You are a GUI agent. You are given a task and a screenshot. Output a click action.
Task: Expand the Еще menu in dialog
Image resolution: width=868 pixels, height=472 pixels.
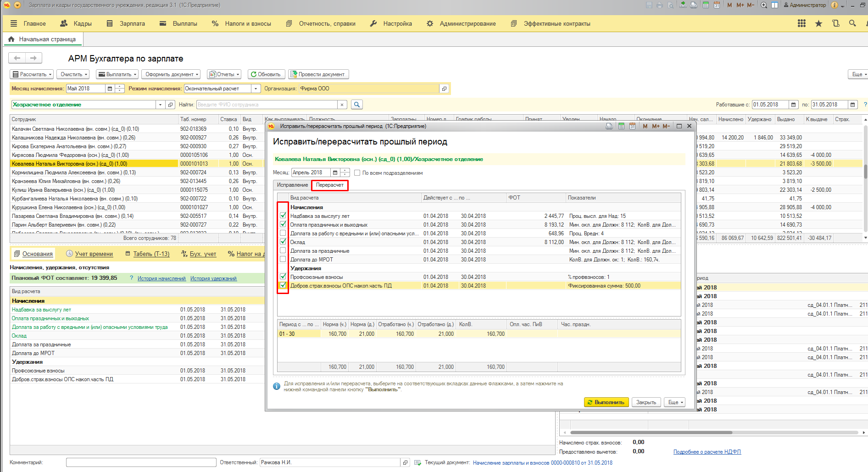675,402
